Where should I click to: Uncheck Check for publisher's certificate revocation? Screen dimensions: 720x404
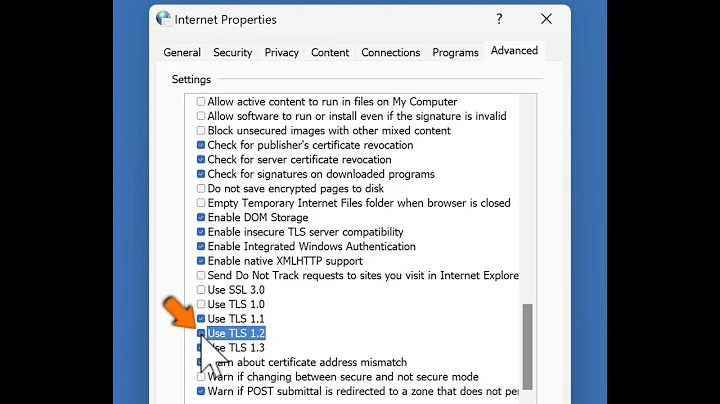pos(201,145)
